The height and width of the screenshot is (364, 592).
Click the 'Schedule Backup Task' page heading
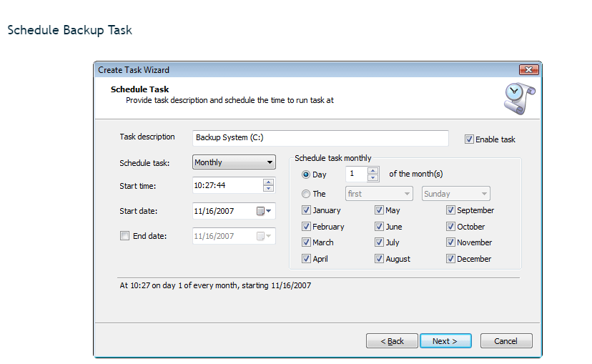pyautogui.click(x=70, y=30)
